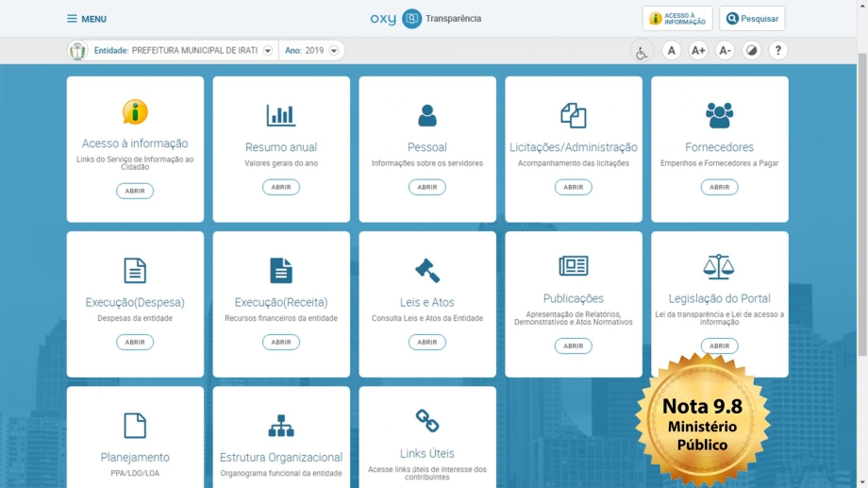Decrease font size with A-

pos(725,50)
